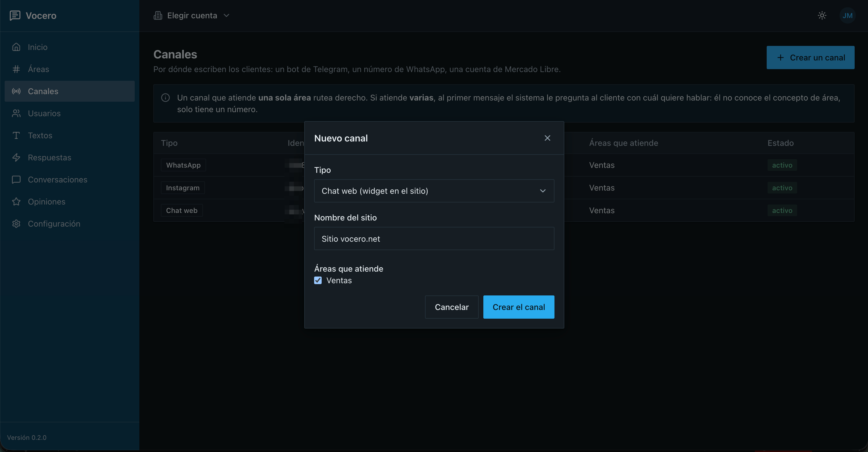Click the WhatsApp type tag in table

[x=183, y=165]
